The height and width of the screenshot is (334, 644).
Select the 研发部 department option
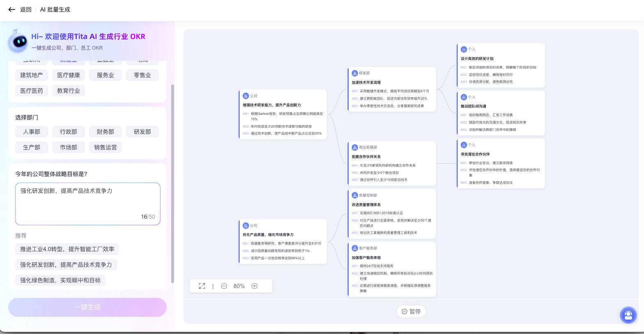pos(142,132)
